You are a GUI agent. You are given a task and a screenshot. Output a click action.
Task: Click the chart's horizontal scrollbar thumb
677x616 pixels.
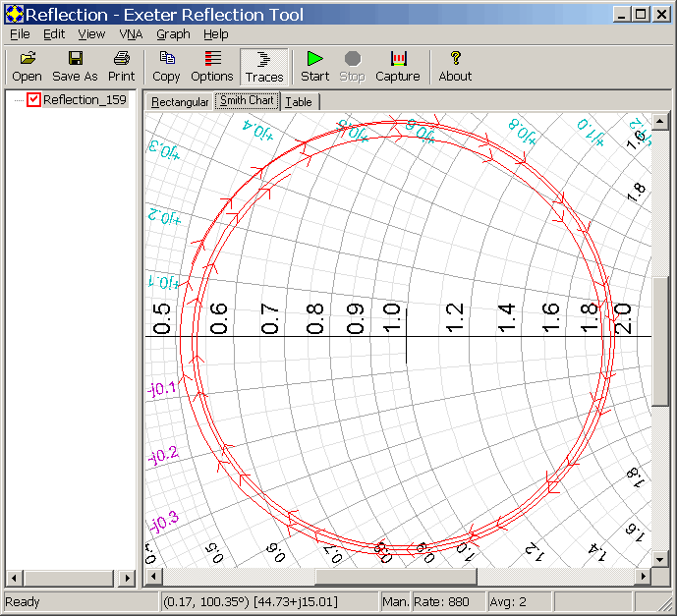pos(396,577)
